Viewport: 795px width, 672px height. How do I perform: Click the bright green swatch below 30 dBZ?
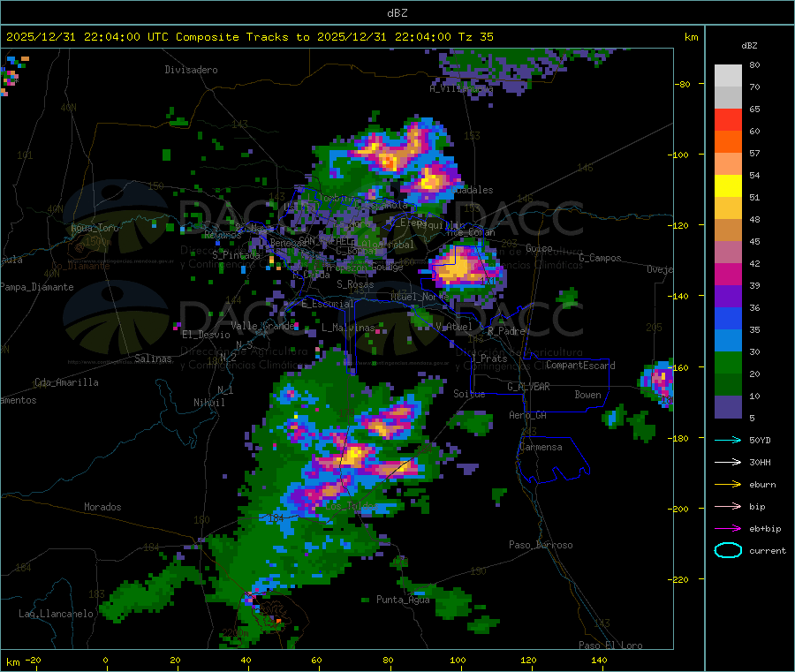coord(728,362)
